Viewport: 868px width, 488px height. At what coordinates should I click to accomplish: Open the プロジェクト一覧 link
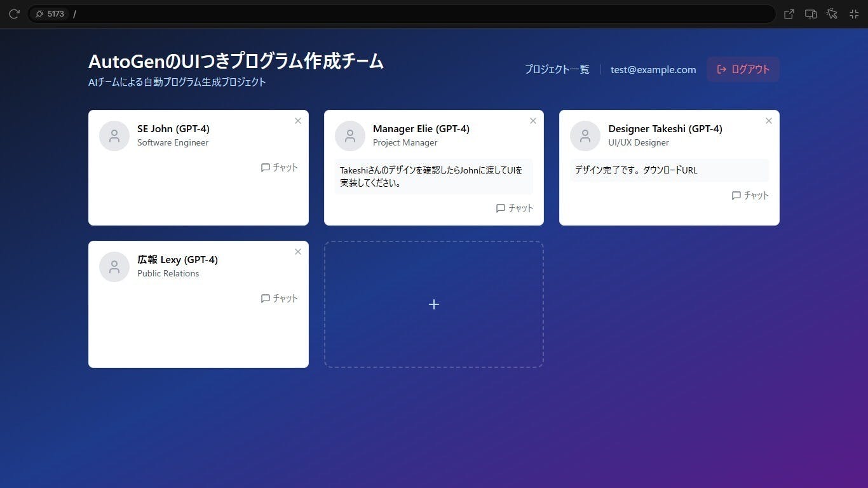click(x=557, y=70)
